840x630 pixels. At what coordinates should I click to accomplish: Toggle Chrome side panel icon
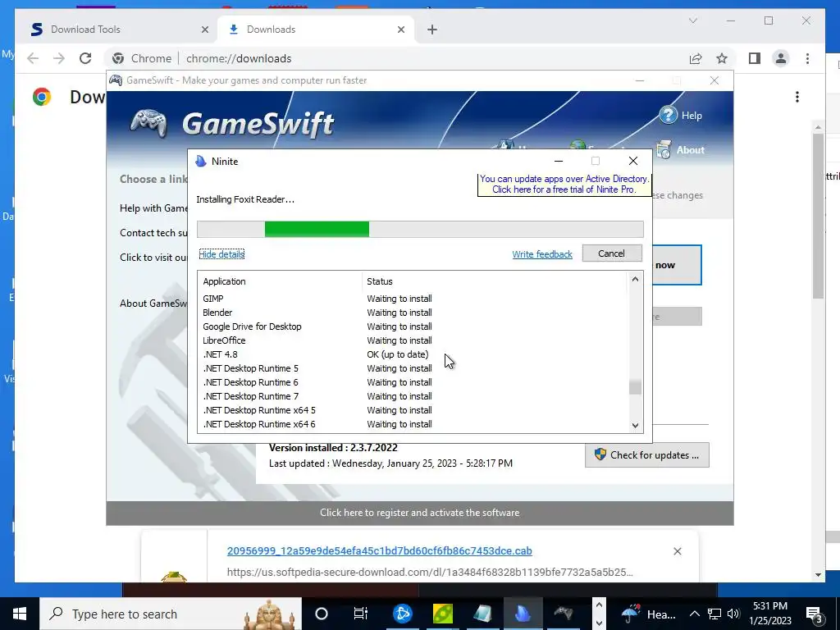[x=755, y=58]
